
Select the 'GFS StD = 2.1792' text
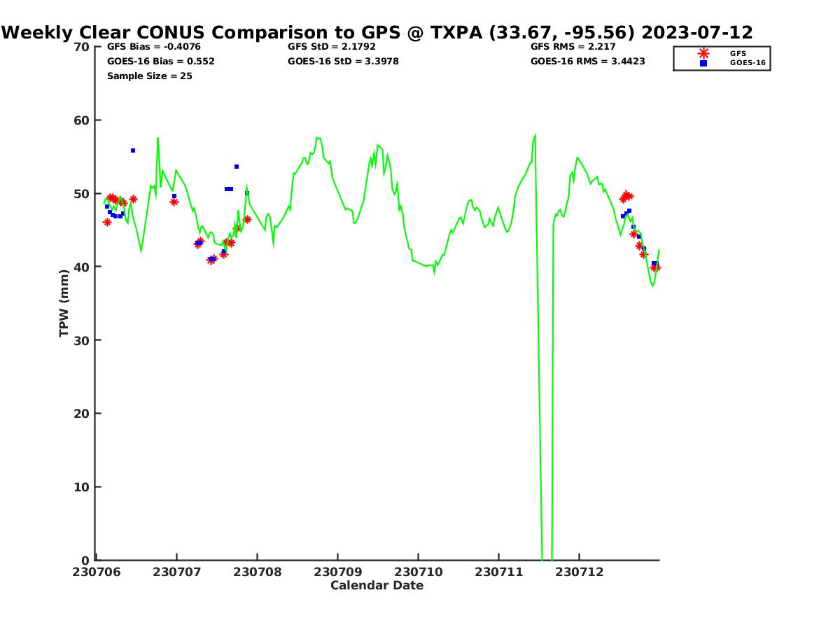[x=332, y=47]
